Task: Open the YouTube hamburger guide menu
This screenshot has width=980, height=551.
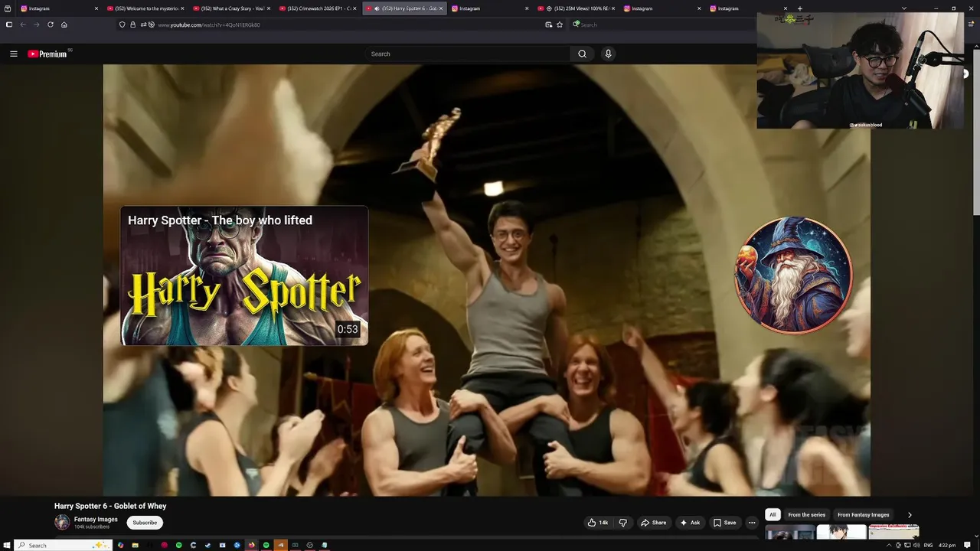Action: pyautogui.click(x=13, y=54)
